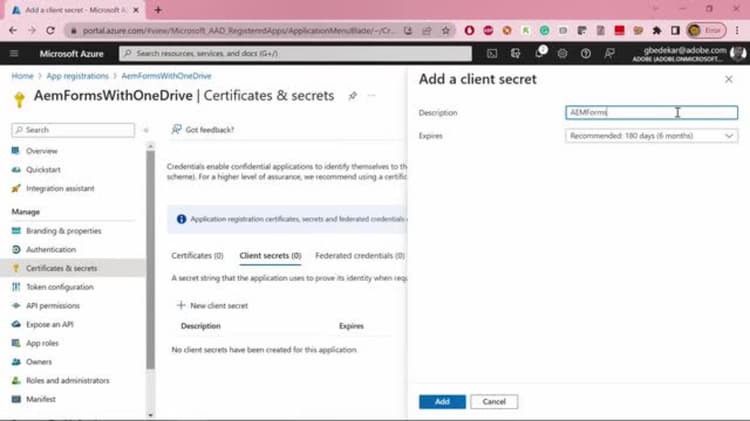Image resolution: width=750 pixels, height=421 pixels.
Task: Open the more options ellipsis beside the title
Action: click(371, 96)
